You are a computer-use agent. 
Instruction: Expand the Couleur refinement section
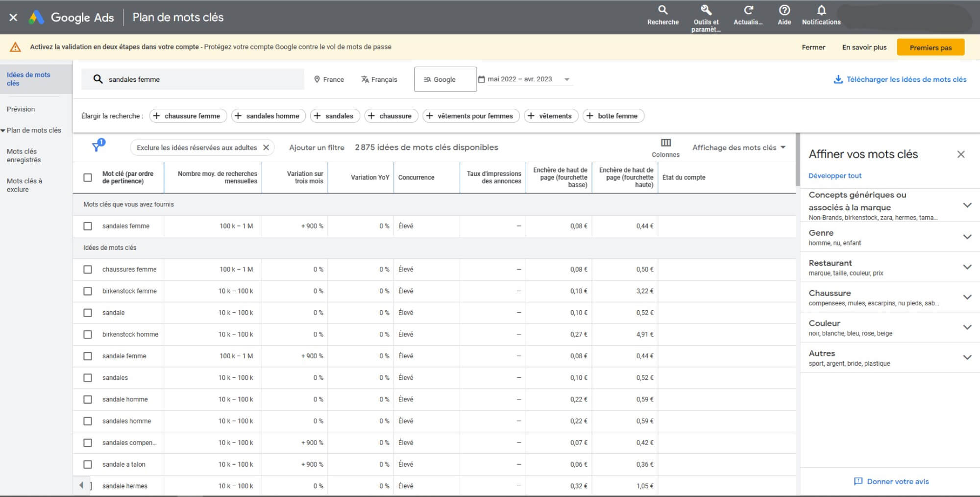coord(968,327)
